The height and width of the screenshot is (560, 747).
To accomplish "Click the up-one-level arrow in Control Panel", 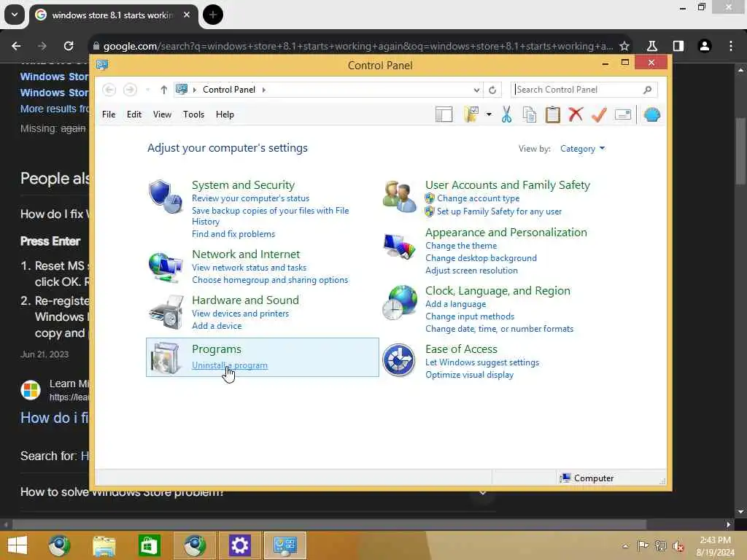I will (x=164, y=90).
